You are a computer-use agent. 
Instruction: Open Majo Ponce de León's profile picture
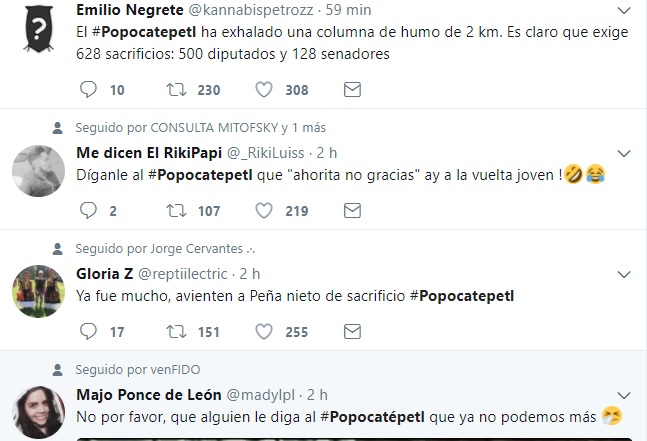(39, 411)
